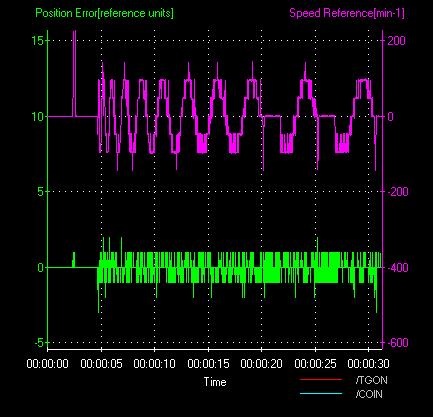This screenshot has width=440, height=417.
Task: Click the 00:00:10 time tick label
Action: (x=154, y=363)
